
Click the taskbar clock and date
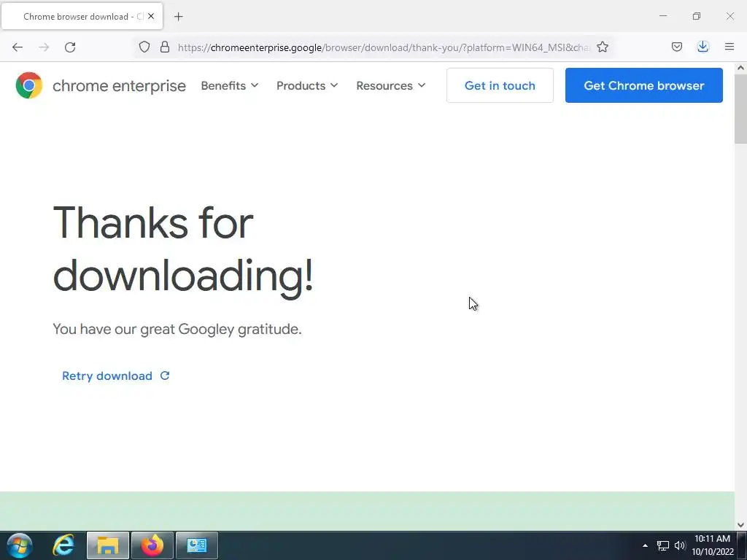tap(712, 545)
